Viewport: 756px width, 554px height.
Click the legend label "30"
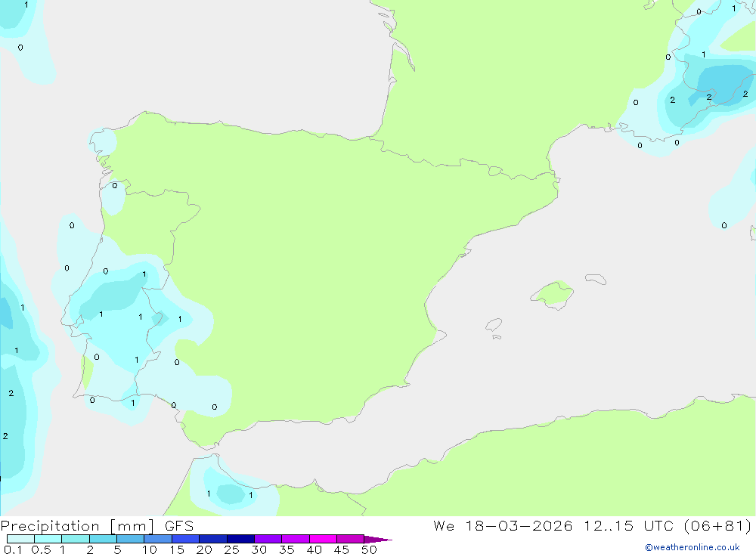[x=259, y=549]
